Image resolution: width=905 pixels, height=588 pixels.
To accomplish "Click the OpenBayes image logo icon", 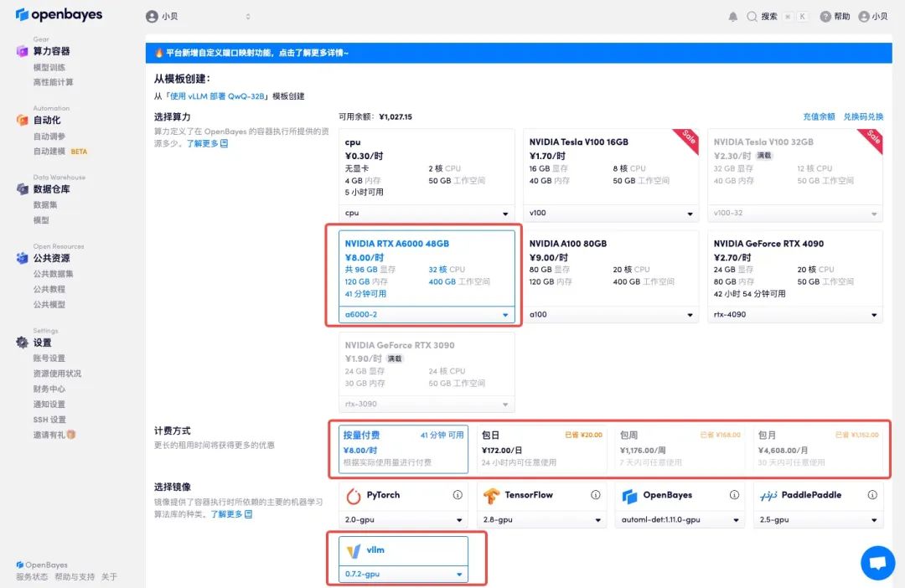I will click(x=629, y=496).
